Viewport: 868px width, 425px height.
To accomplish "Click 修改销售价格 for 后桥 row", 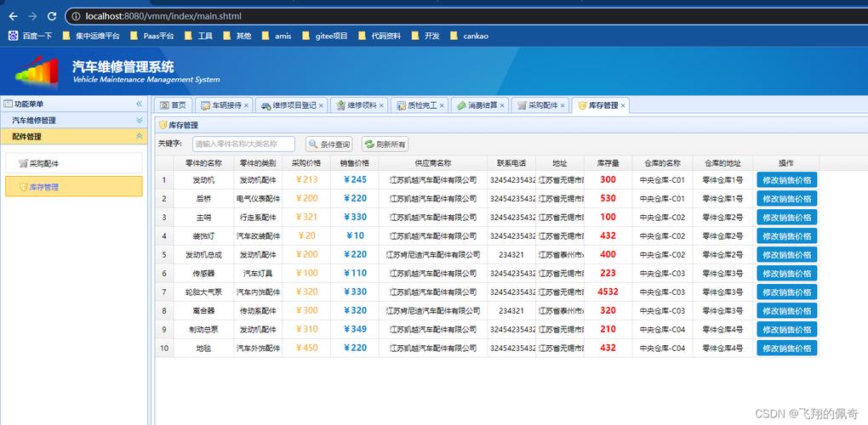I will 786,199.
